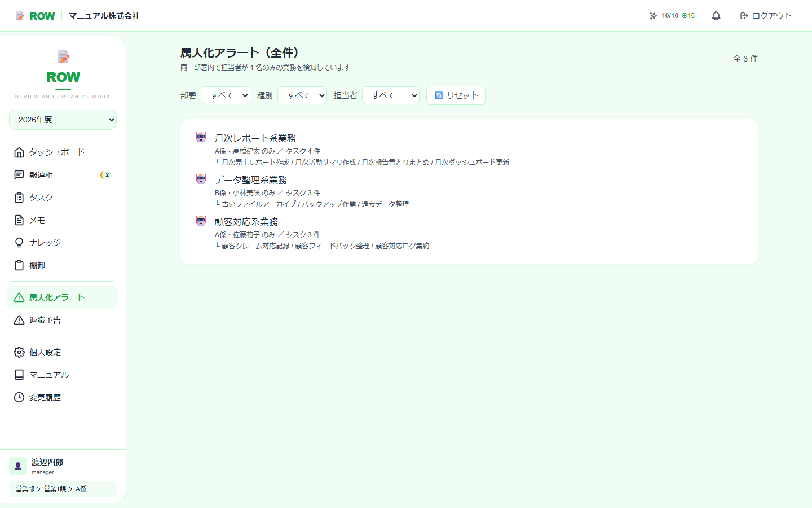This screenshot has width=812, height=508.
Task: Click the document icon beside メモ
Action: (19, 220)
